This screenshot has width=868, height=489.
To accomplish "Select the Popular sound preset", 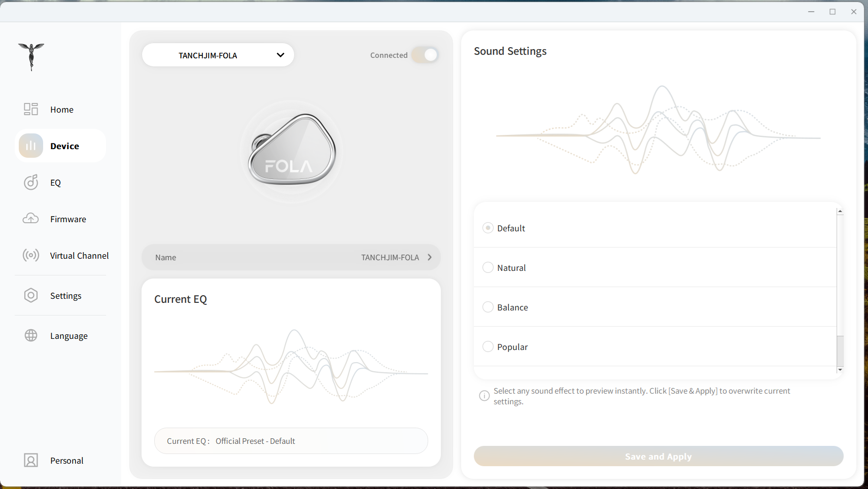I will [x=488, y=346].
